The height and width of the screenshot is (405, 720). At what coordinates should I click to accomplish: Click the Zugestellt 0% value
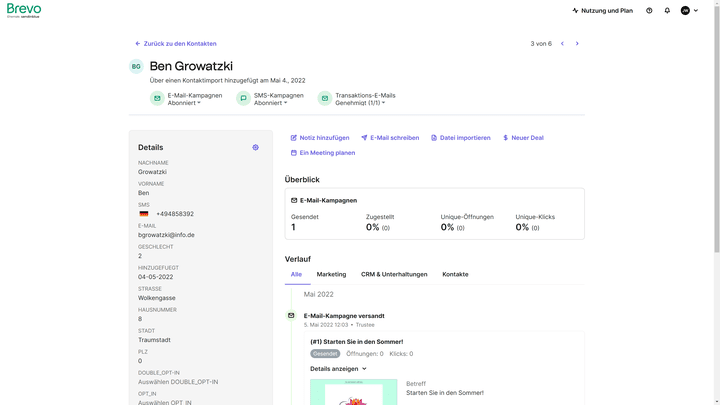tap(372, 227)
